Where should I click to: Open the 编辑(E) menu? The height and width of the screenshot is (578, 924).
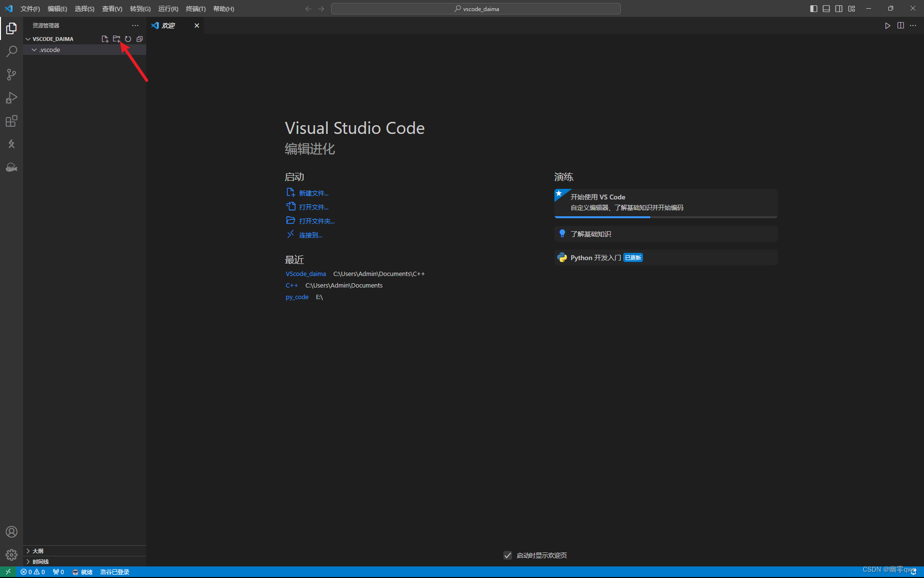57,9
